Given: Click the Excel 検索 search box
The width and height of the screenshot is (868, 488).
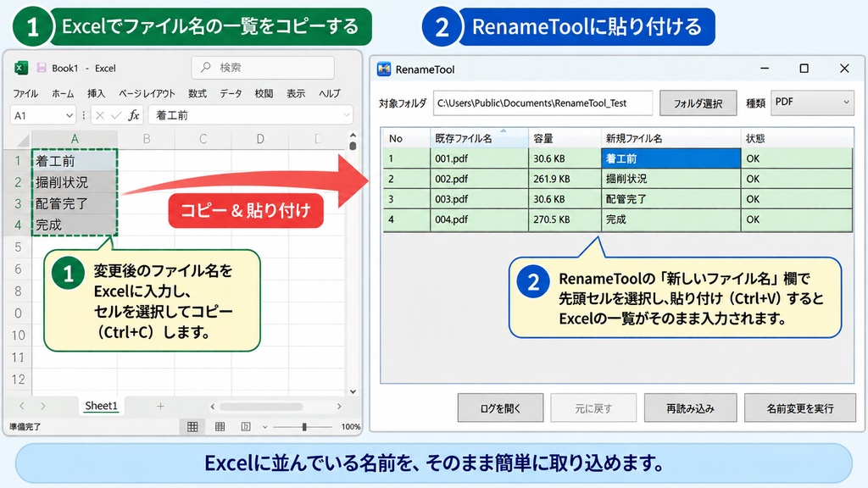Looking at the screenshot, I should [x=263, y=67].
